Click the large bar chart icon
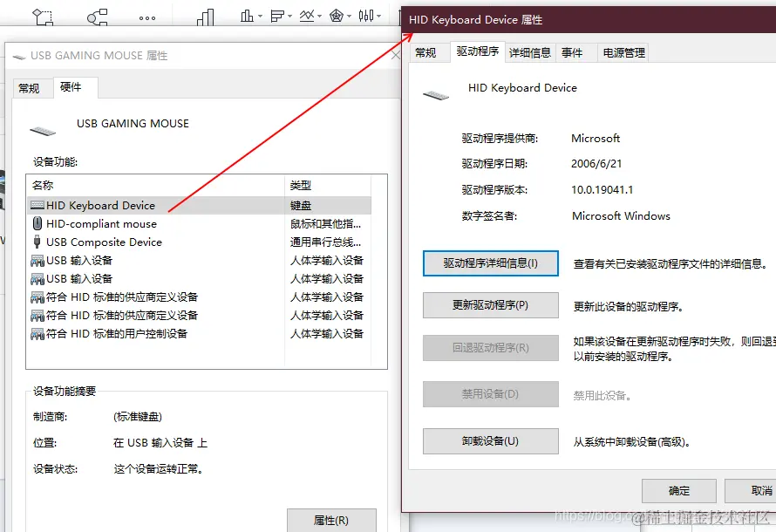 point(206,17)
